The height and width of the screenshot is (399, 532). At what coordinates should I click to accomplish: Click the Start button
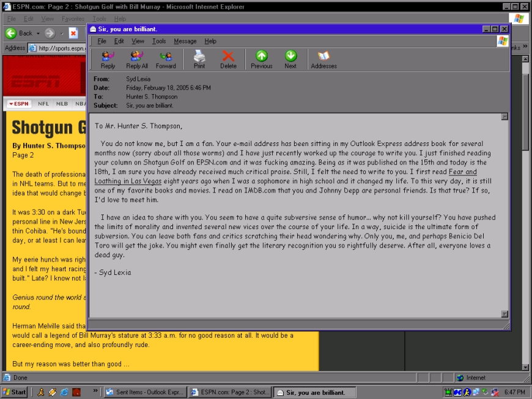point(14,392)
